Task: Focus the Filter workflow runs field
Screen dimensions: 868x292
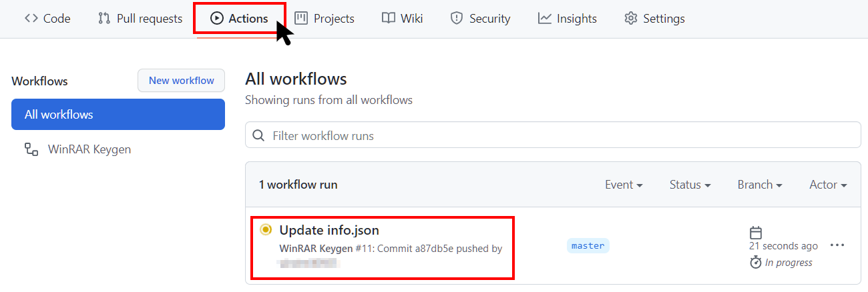Action: pos(561,136)
